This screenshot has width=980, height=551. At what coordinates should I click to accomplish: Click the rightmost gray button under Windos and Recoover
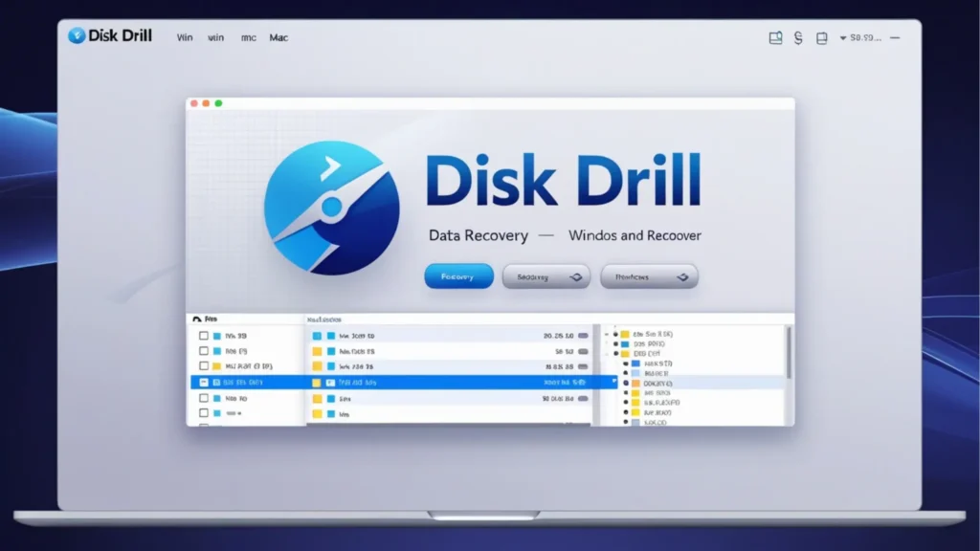[x=650, y=276]
